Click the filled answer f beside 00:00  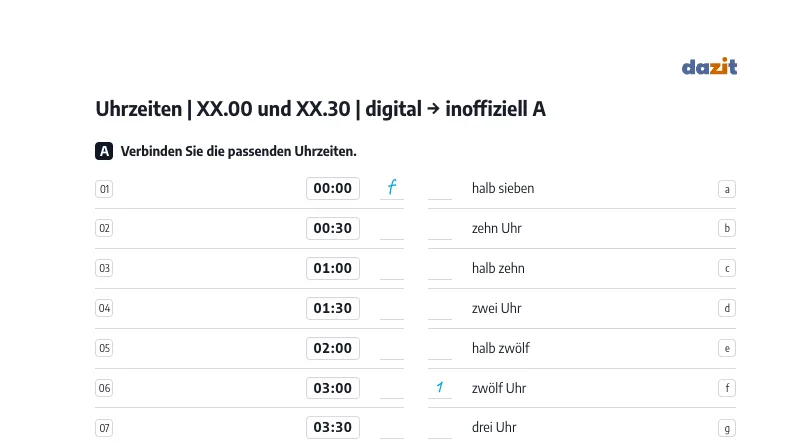pos(391,187)
